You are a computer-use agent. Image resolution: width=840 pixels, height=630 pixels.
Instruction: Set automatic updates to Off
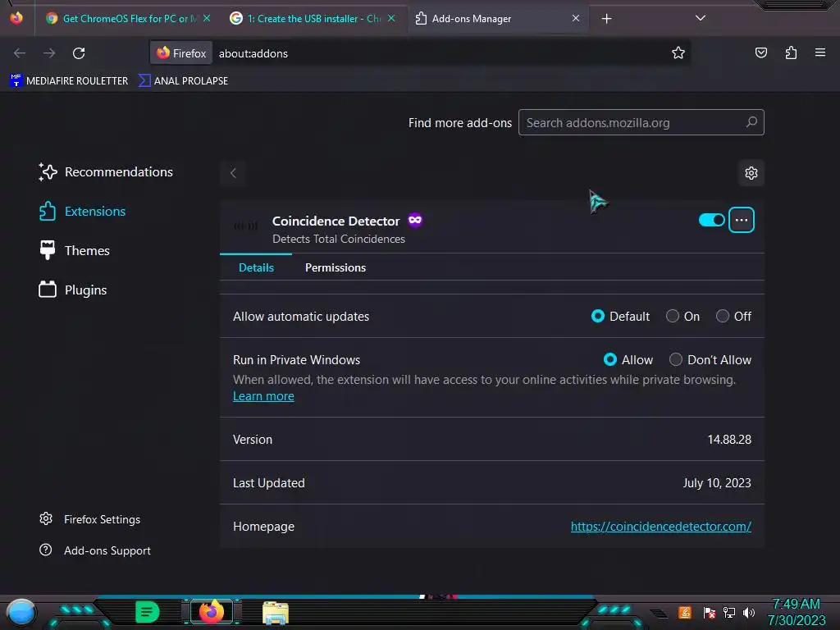click(722, 316)
